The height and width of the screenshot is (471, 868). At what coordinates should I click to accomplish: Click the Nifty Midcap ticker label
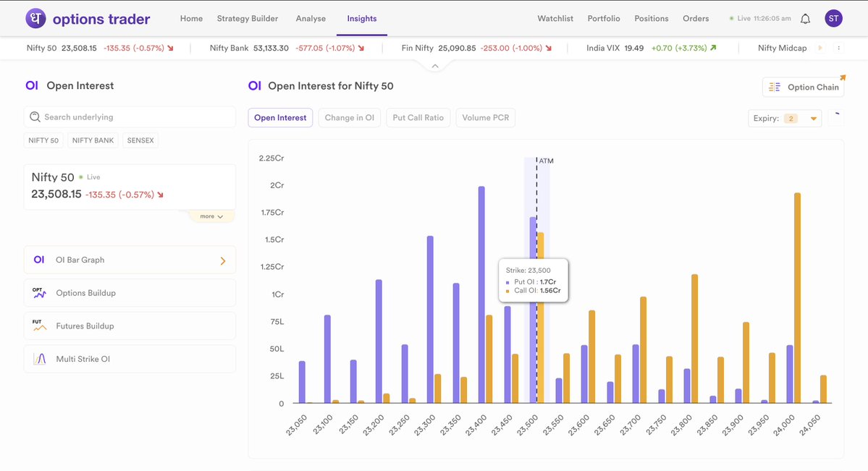click(782, 48)
